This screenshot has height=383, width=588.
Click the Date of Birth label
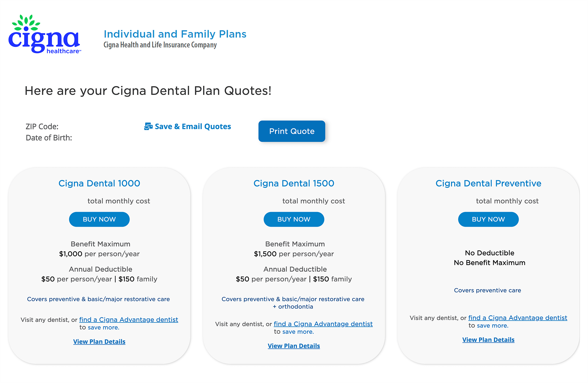(49, 138)
